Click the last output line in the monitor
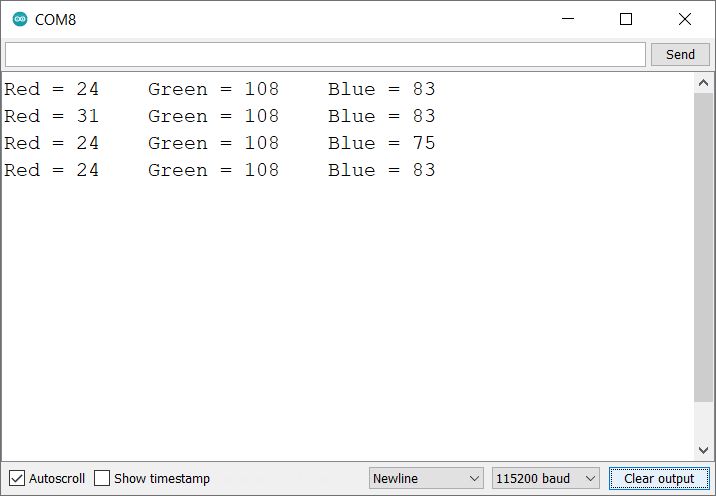This screenshot has height=496, width=716. click(220, 170)
